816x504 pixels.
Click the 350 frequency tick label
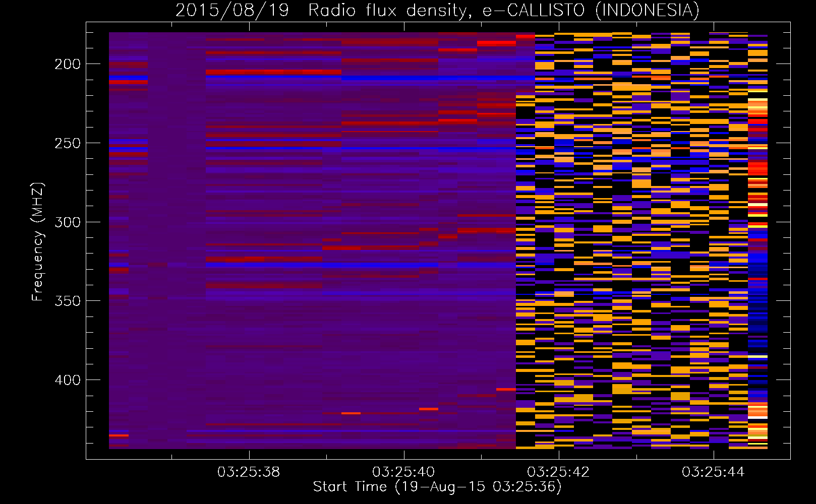click(x=67, y=301)
